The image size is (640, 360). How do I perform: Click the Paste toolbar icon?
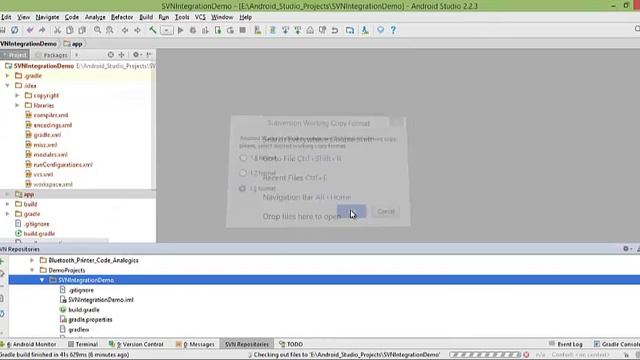coord(82,30)
